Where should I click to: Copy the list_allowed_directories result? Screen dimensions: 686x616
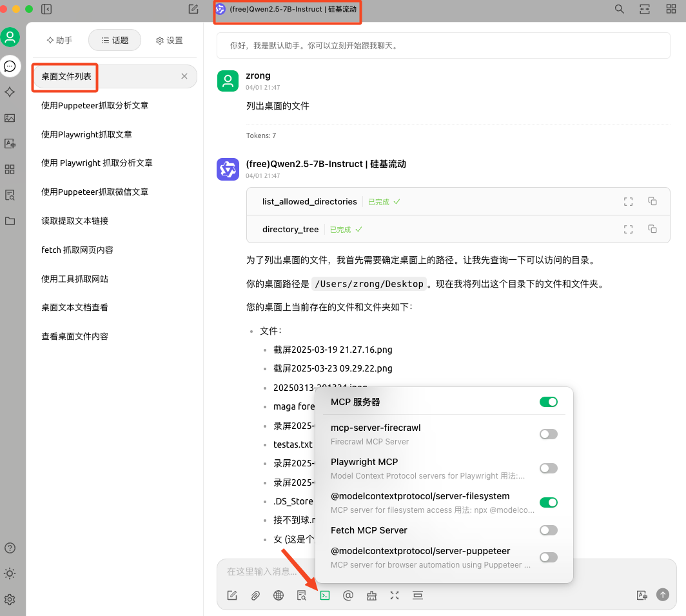pyautogui.click(x=652, y=201)
